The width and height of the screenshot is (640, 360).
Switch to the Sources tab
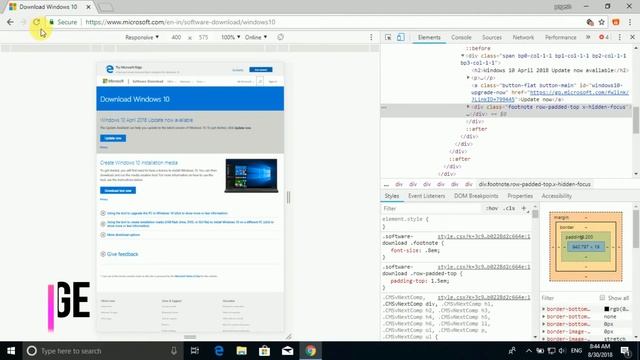pos(492,37)
